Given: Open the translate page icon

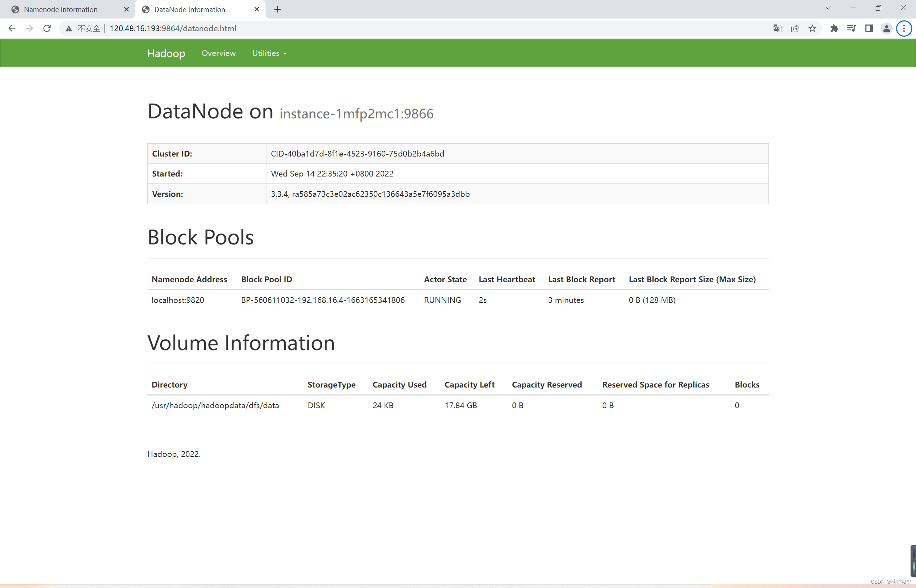Looking at the screenshot, I should tap(777, 28).
